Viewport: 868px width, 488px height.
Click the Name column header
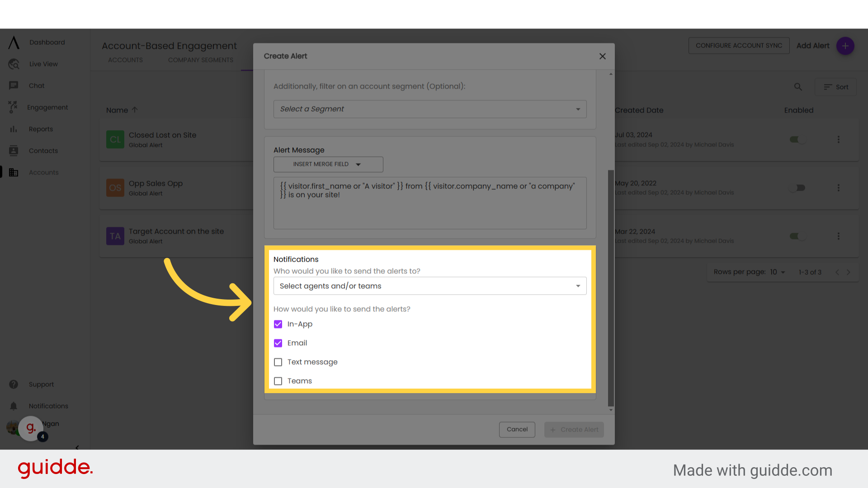117,110
